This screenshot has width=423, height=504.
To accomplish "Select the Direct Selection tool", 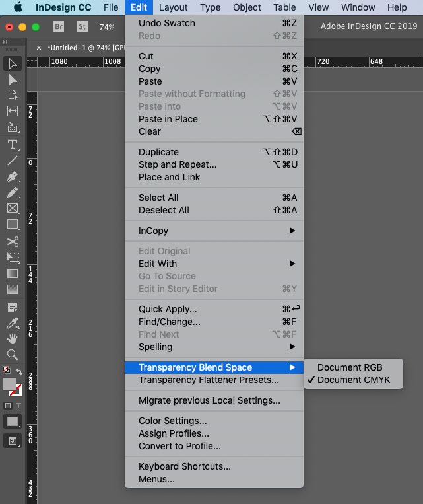I will point(13,79).
